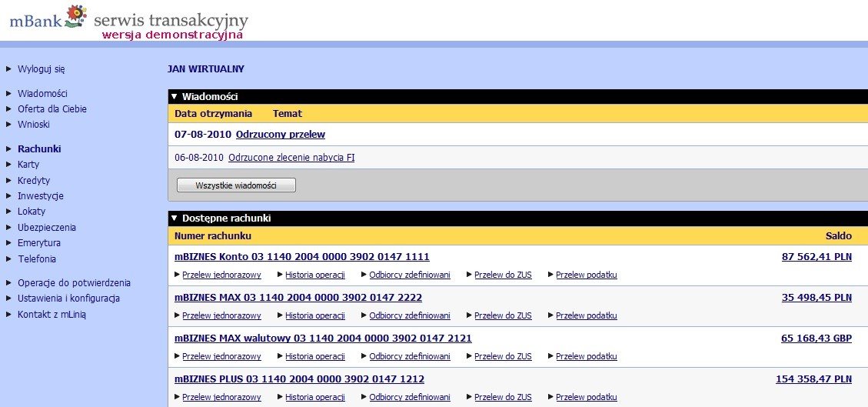The image size is (868, 407).
Task: Przelew jednorazowy for mBIZNES PLUS
Action: pyautogui.click(x=221, y=397)
